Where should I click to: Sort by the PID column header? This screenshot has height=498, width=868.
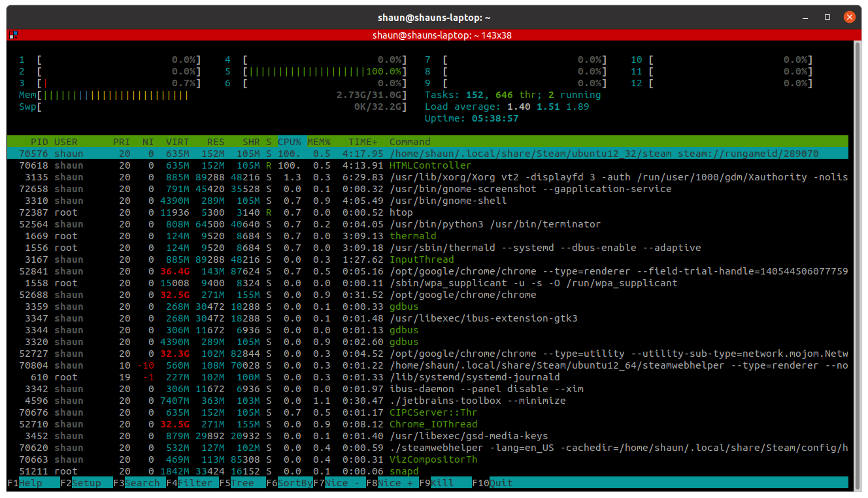coord(39,142)
